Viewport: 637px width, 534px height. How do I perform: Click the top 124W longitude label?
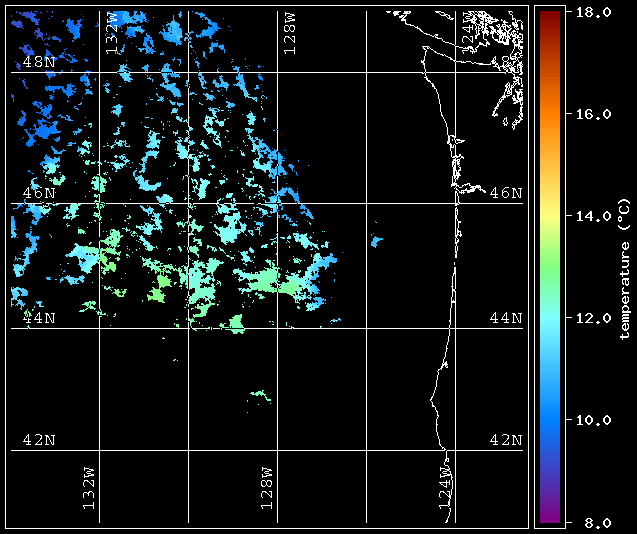point(468,29)
